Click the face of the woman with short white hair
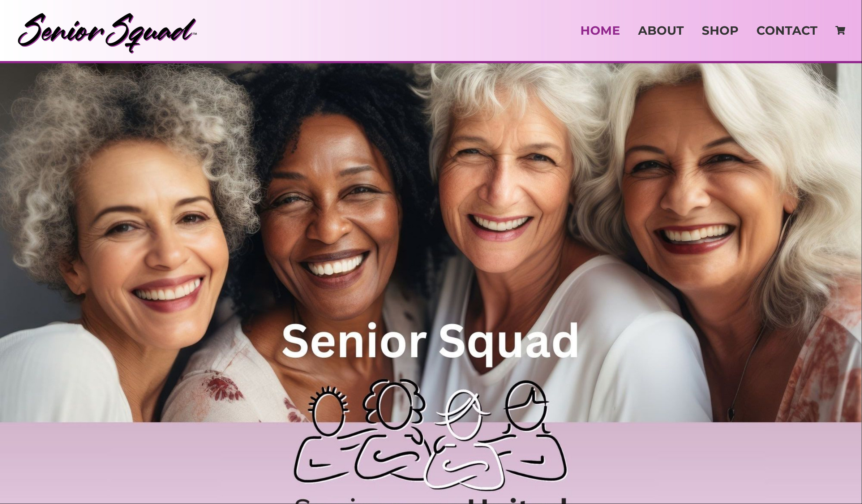This screenshot has height=504, width=862. pyautogui.click(x=502, y=188)
